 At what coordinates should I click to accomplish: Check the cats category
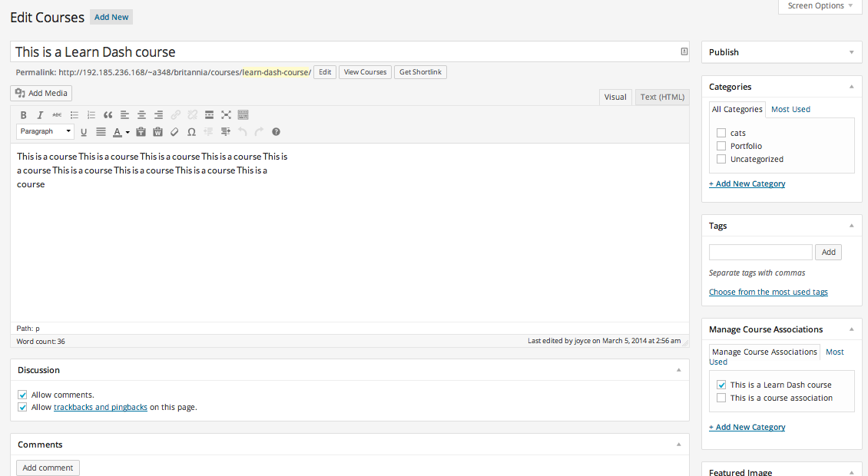[x=721, y=134]
